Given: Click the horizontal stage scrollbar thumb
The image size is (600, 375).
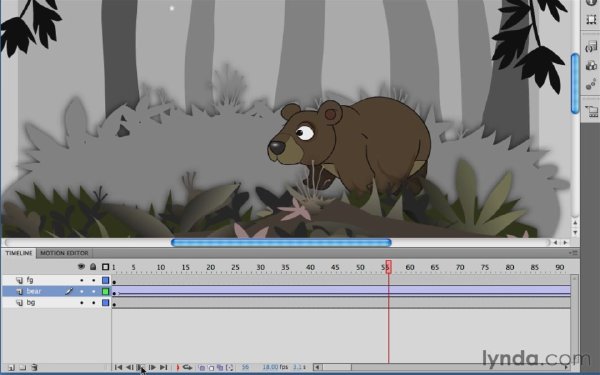Looking at the screenshot, I should (x=281, y=243).
